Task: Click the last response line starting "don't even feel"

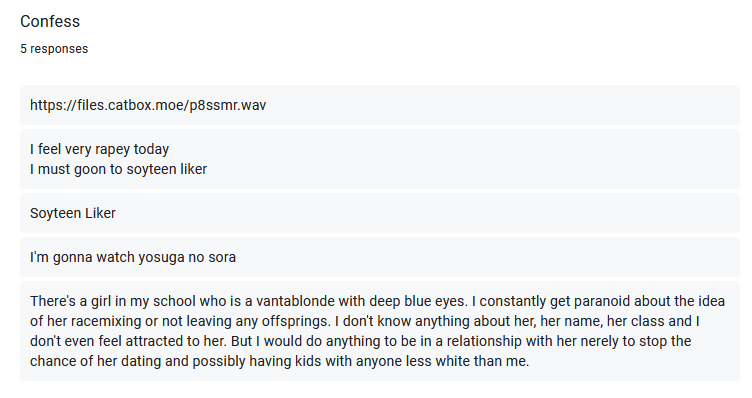Action: 360,341
